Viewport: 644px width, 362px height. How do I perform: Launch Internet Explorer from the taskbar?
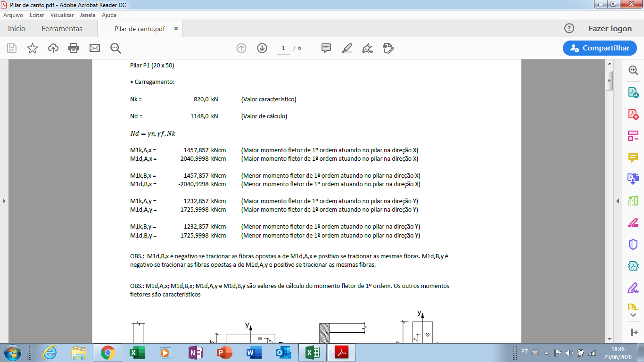pyautogui.click(x=49, y=353)
